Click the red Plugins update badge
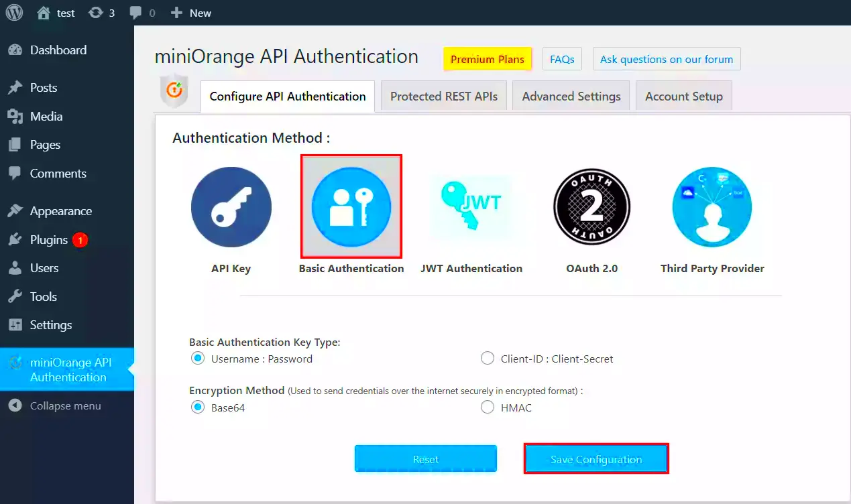851x504 pixels. [80, 240]
